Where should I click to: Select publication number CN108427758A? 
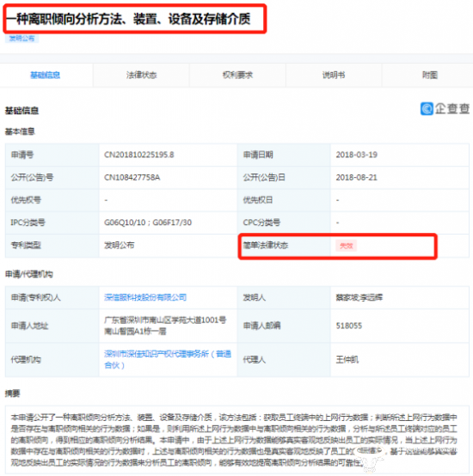(132, 177)
